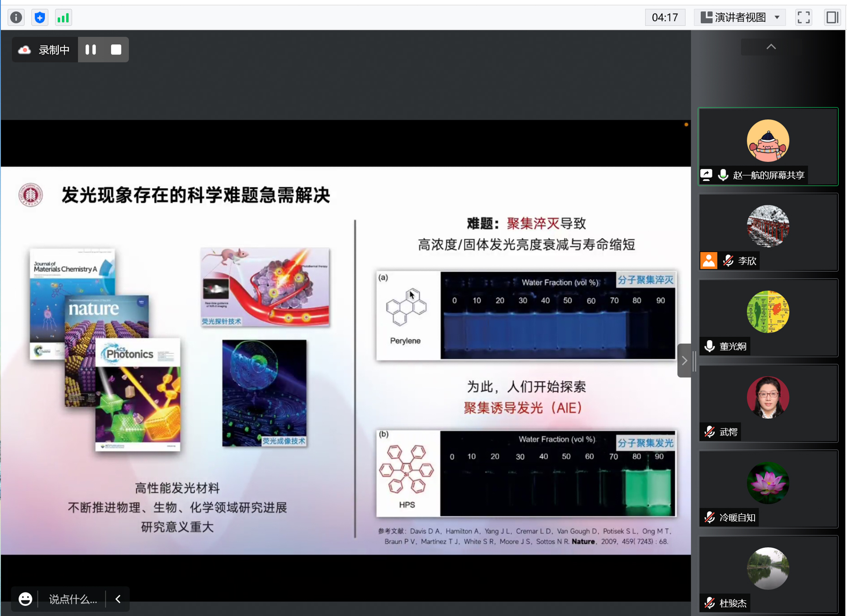Open the meeting info icon

pos(16,18)
